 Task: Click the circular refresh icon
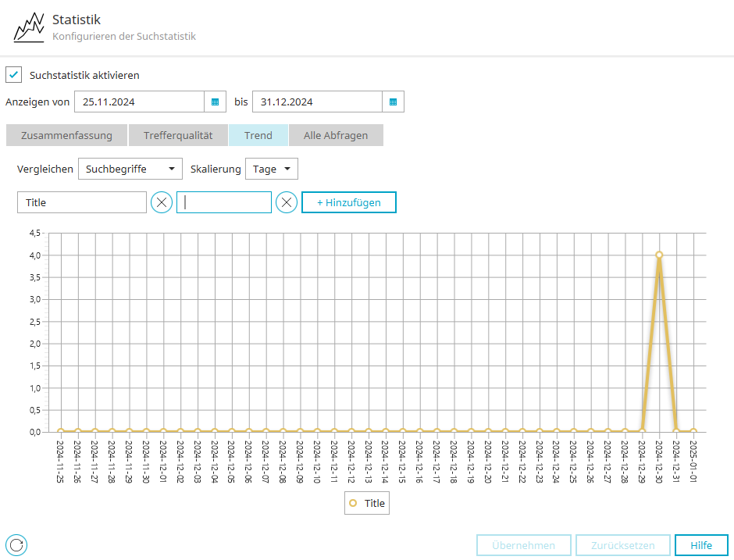[16, 544]
